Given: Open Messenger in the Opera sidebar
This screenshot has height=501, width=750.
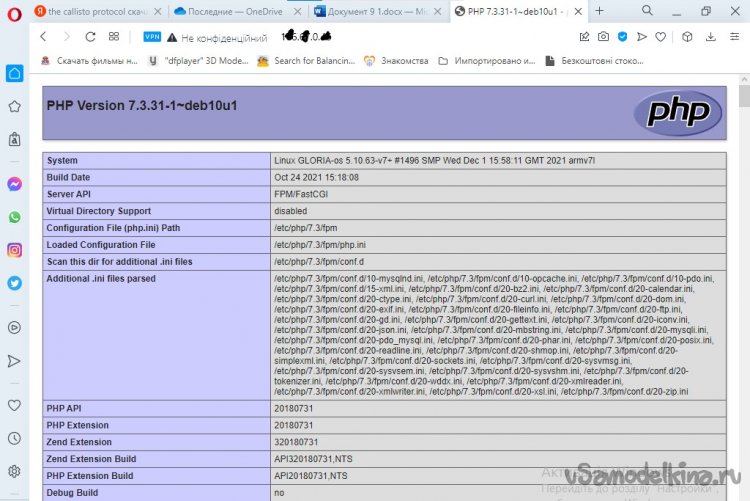Looking at the screenshot, I should pos(15,184).
